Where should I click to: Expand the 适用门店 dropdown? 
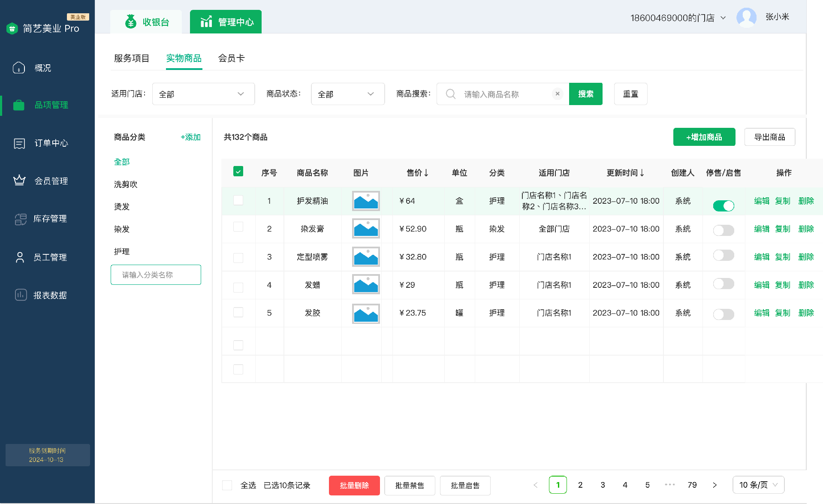point(203,94)
